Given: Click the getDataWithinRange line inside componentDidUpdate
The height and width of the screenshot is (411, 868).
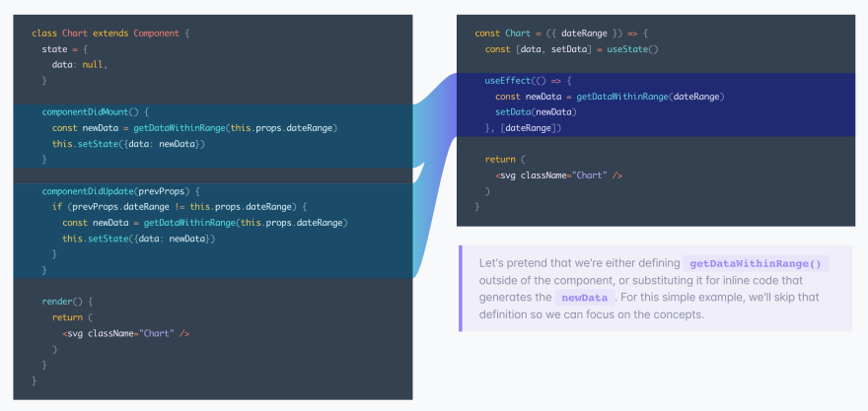Looking at the screenshot, I should tap(205, 223).
